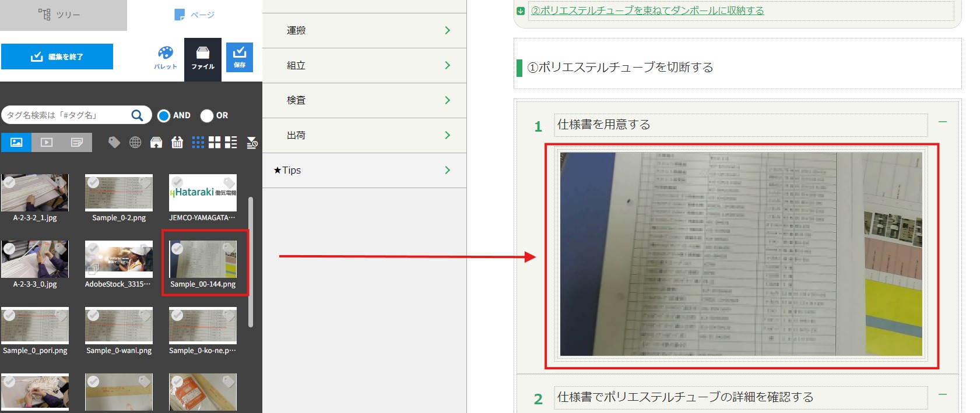Click the file upload box icon
This screenshot has width=980, height=413.
156,142
